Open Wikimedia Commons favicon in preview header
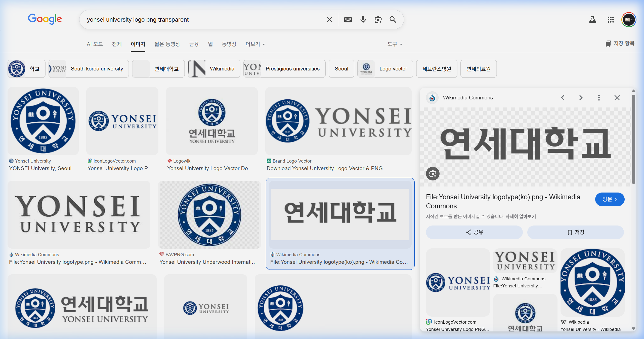 coord(432,98)
